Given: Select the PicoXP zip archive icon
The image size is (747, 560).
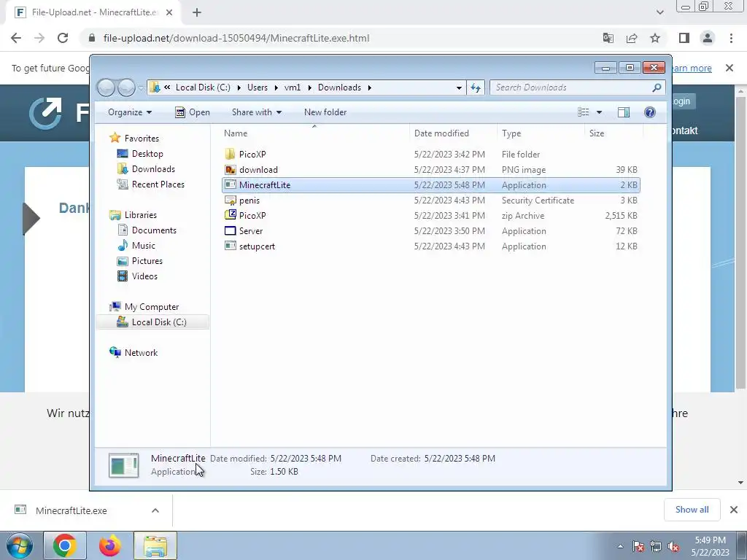Looking at the screenshot, I should click(230, 215).
